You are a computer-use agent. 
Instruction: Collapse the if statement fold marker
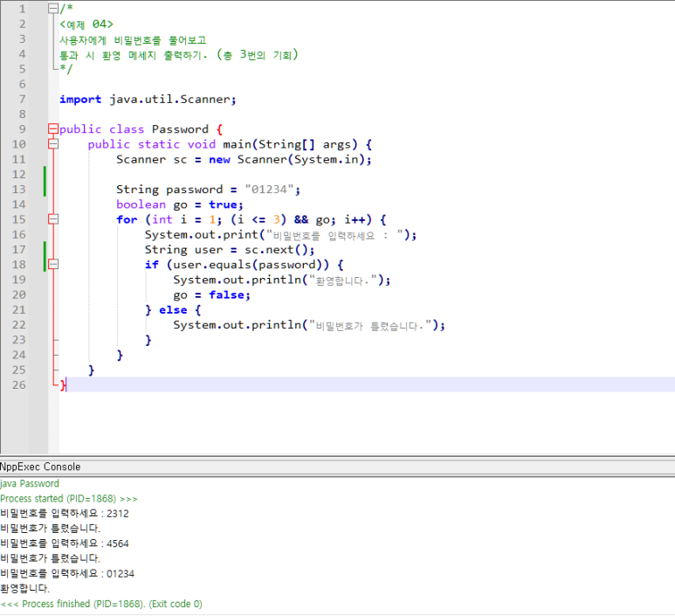(x=53, y=264)
